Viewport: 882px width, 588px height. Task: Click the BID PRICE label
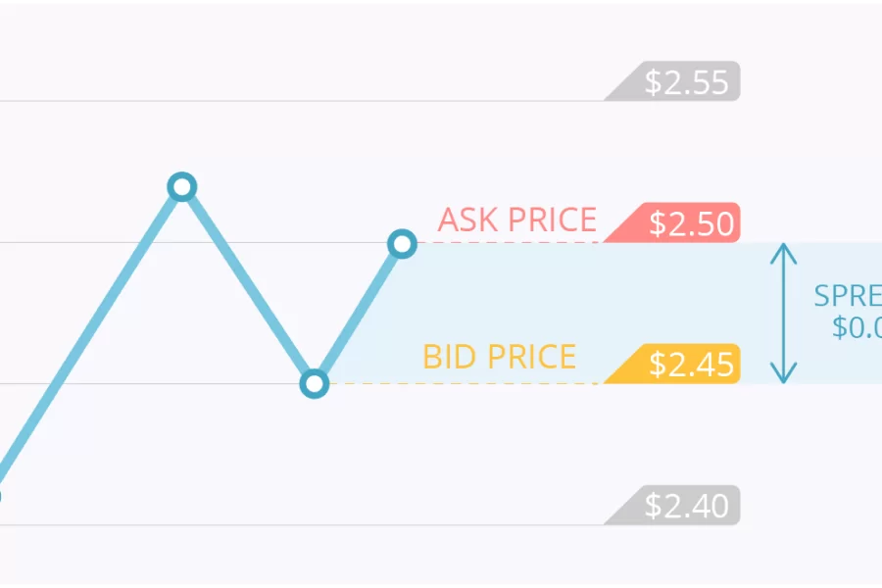point(500,357)
